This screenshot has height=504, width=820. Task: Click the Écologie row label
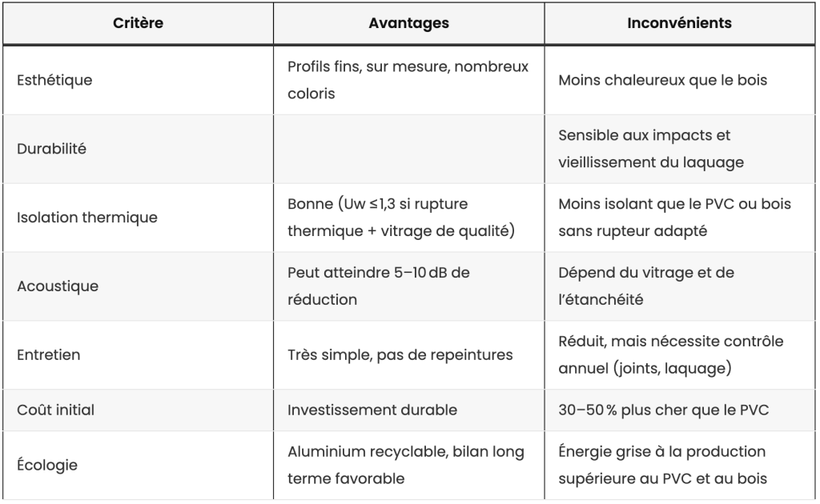pos(47,465)
